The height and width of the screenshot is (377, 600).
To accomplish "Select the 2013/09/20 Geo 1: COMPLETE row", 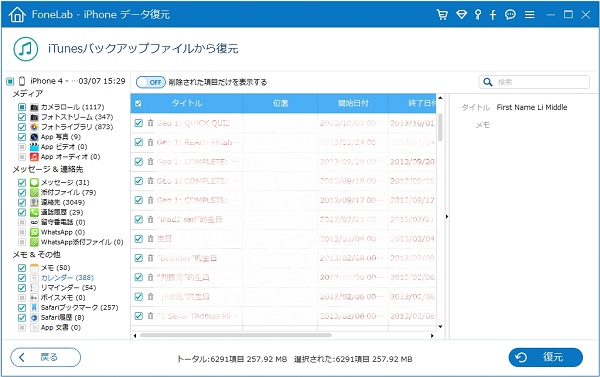I will pyautogui.click(x=284, y=162).
